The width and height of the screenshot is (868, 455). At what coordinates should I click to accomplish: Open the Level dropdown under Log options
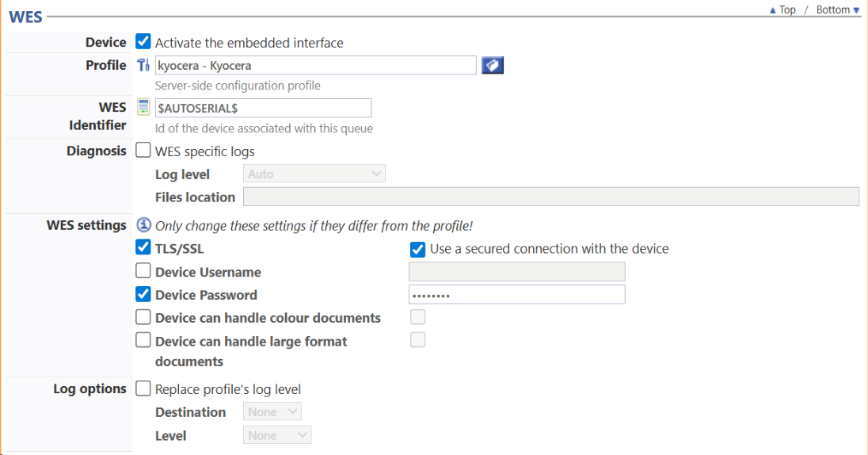click(x=276, y=435)
